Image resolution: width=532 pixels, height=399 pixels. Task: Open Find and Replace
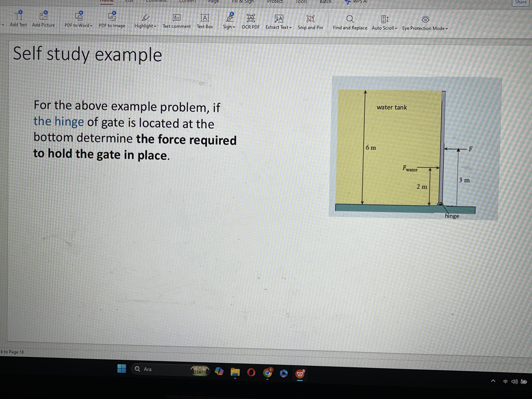coord(350,22)
